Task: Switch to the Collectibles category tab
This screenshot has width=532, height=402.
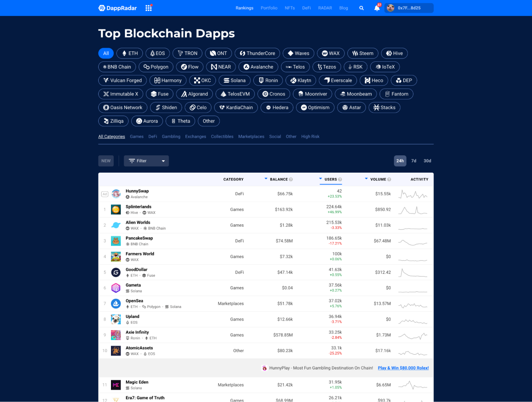Action: (x=222, y=137)
